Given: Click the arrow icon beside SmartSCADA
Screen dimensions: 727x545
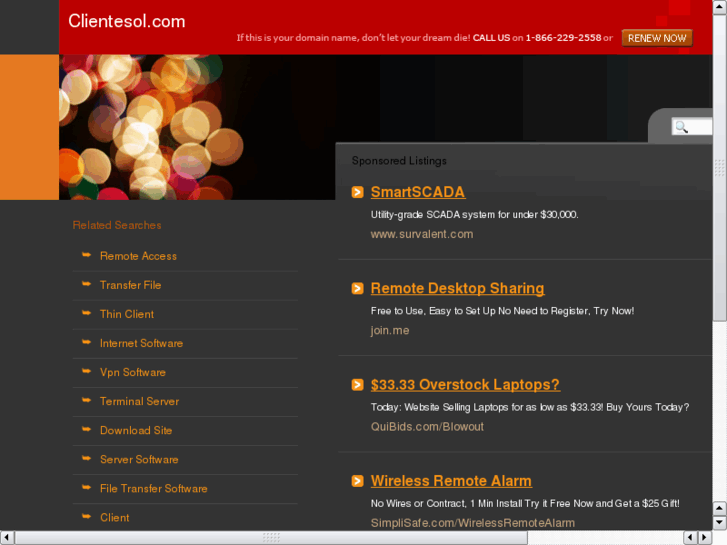Looking at the screenshot, I should pyautogui.click(x=357, y=192).
